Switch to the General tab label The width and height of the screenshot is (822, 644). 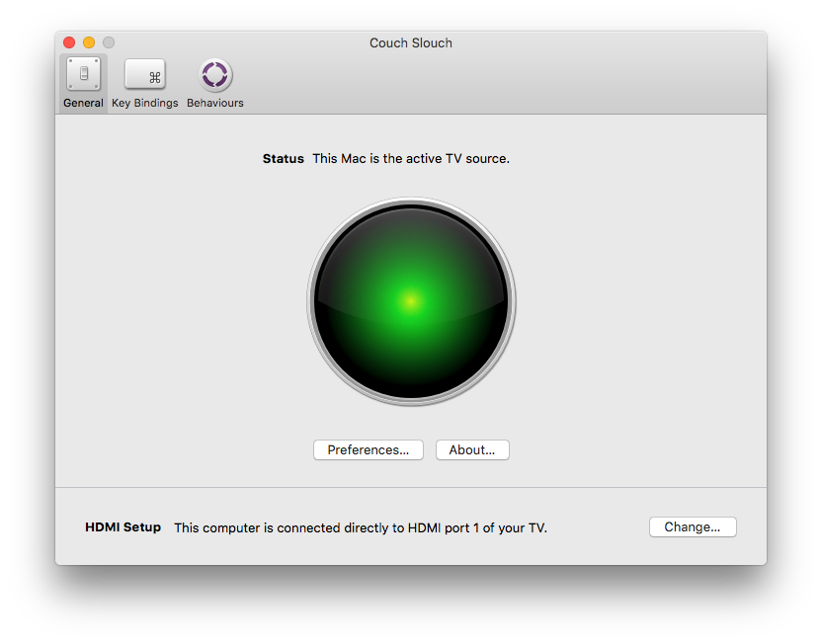click(83, 103)
